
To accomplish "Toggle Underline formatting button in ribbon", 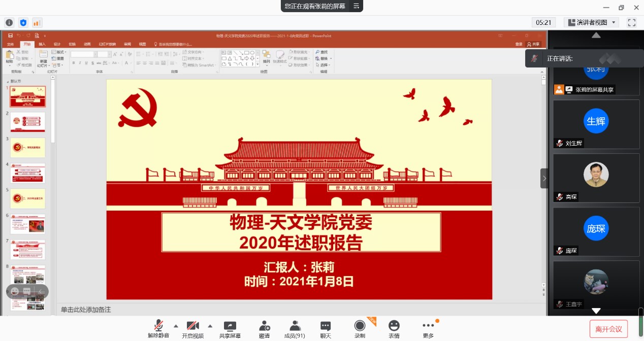I will coord(87,63).
